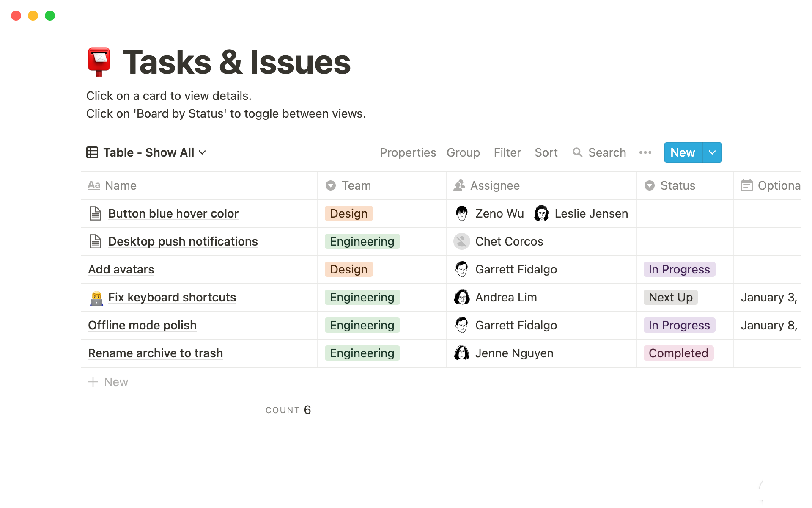
Task: Open the Properties menu
Action: tap(408, 152)
